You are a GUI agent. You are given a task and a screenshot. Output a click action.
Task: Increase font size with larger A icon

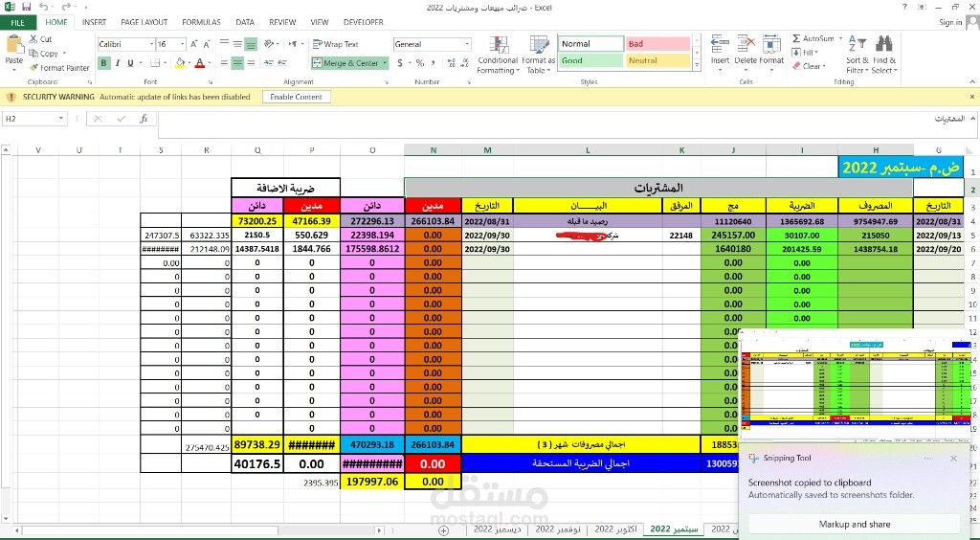pos(194,44)
